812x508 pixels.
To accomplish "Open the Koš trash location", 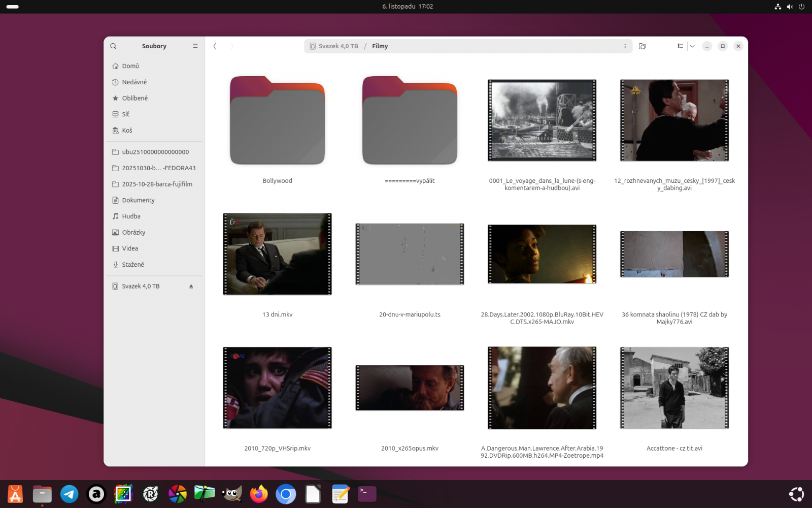I will click(127, 131).
